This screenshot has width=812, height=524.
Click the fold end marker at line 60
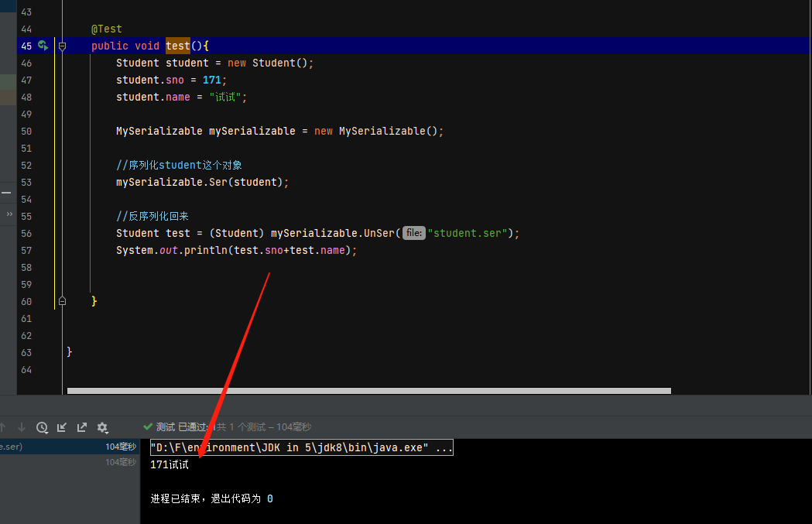63,301
